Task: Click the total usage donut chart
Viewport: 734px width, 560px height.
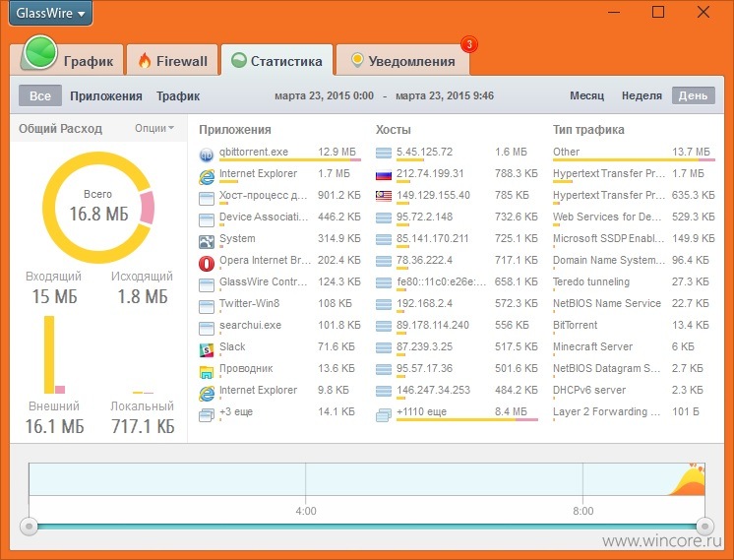Action: click(x=98, y=208)
